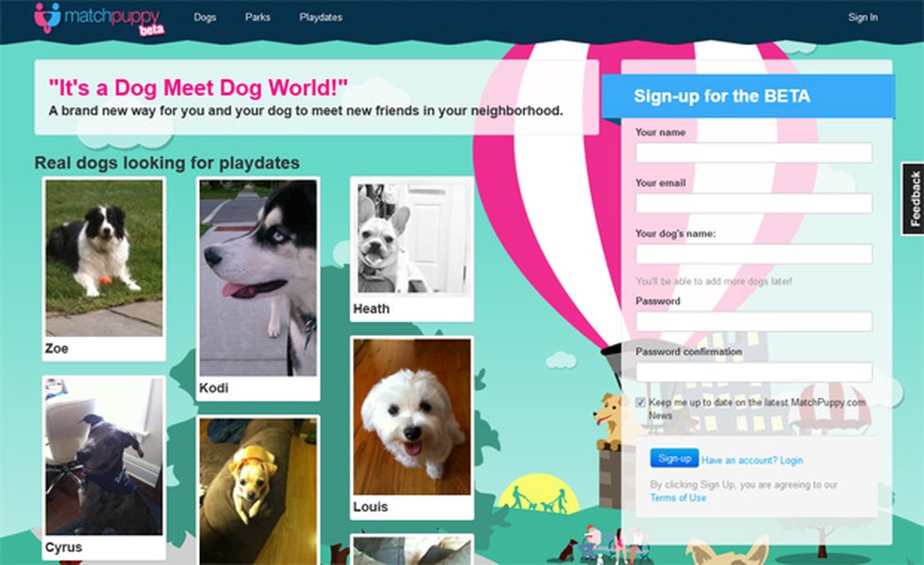
Task: Uncheck the MatchPuppy news checkbox
Action: point(640,403)
